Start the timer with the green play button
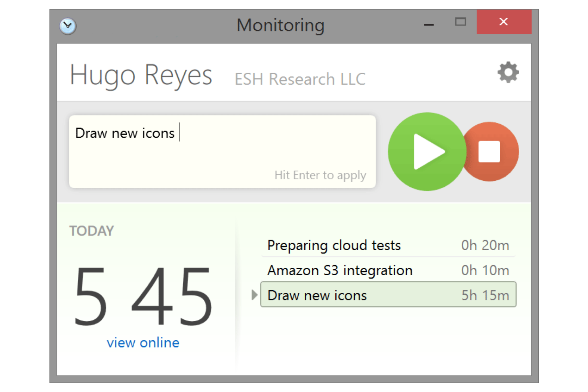Image resolution: width=588 pixels, height=392 pixels. coord(427,152)
